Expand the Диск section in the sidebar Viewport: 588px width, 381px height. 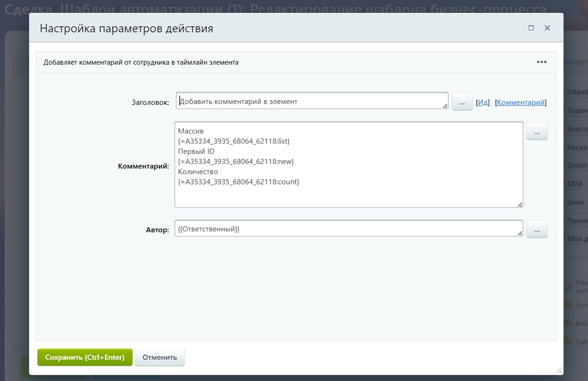575,202
